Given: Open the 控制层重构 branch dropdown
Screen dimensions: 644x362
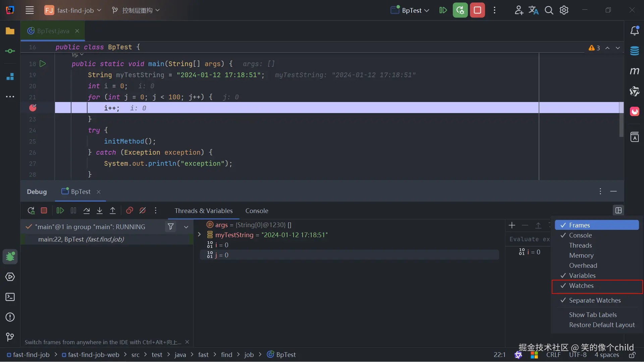Looking at the screenshot, I should [x=136, y=10].
